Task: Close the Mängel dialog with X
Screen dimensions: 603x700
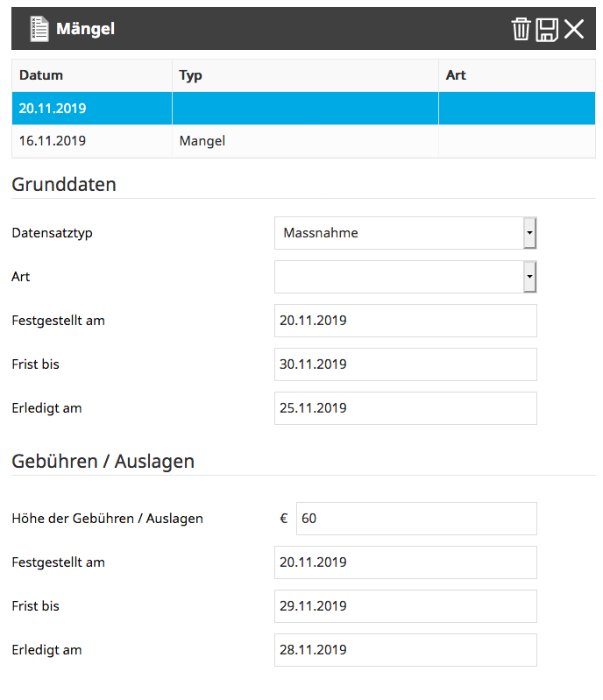Action: click(574, 29)
